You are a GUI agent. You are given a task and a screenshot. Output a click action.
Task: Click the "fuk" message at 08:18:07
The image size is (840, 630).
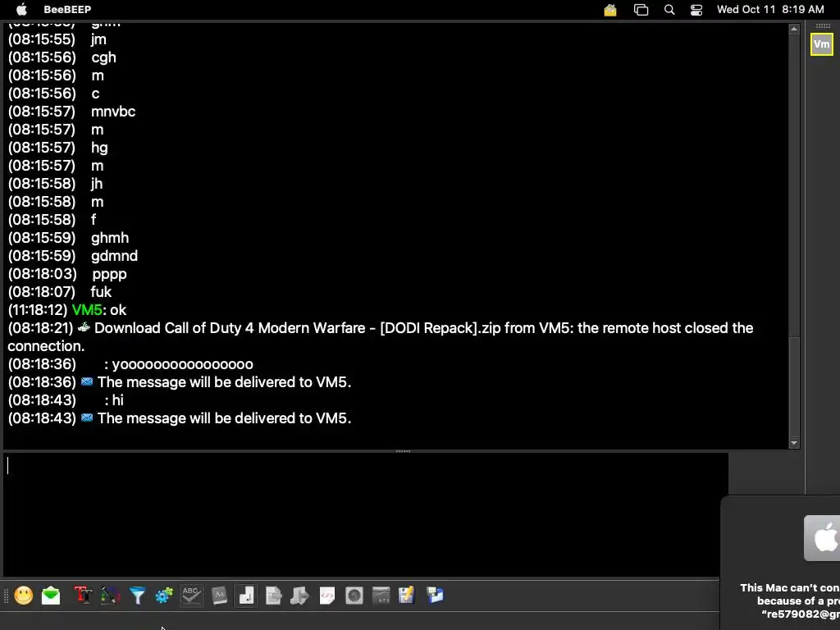click(101, 291)
